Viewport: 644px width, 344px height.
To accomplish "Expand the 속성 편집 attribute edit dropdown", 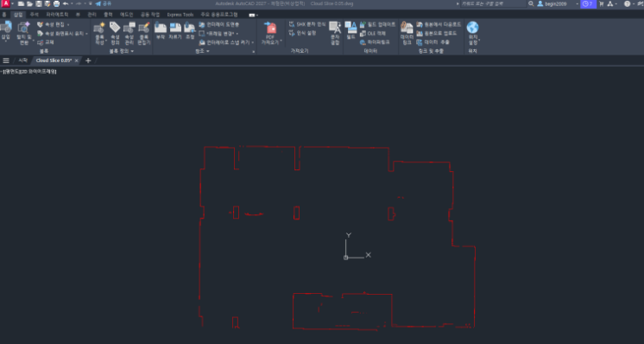I will [x=68, y=25].
